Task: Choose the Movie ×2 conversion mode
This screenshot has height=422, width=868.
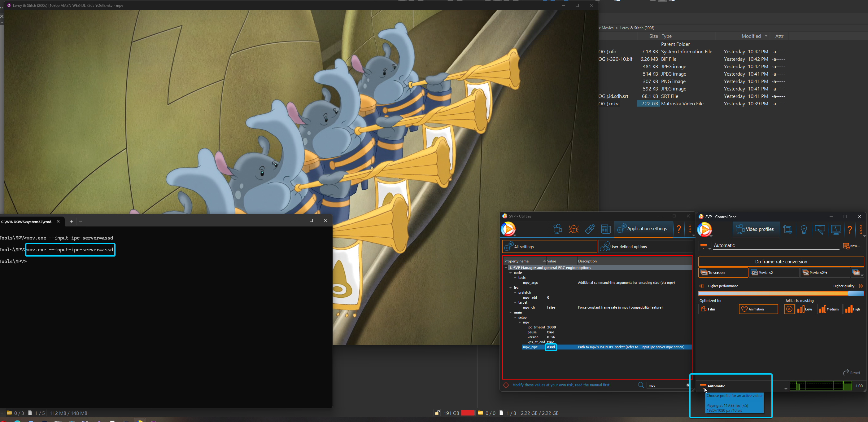Action: (774, 273)
